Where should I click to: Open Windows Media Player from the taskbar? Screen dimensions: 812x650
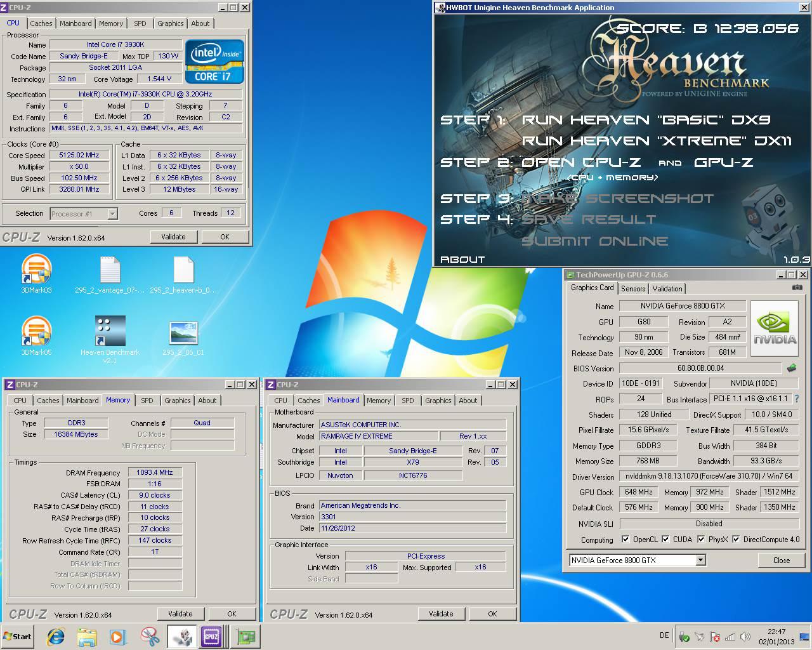pyautogui.click(x=118, y=636)
